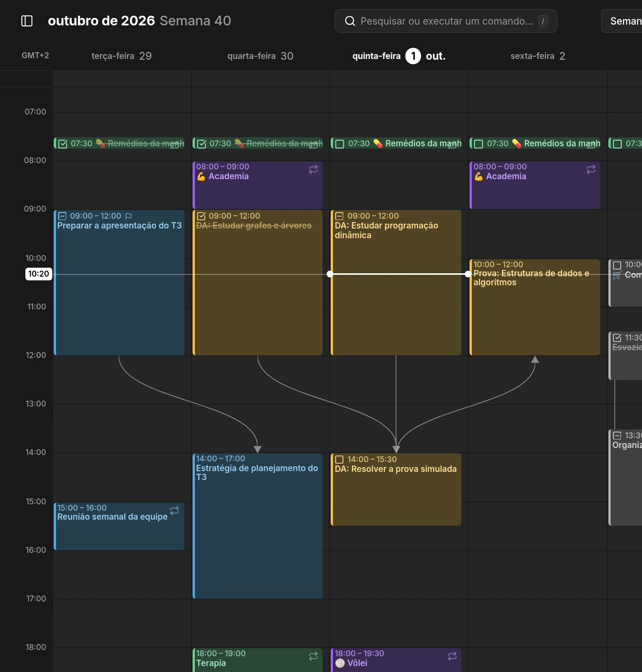The image size is (642, 672).
Task: Click the Semana 40 week label
Action: (196, 21)
